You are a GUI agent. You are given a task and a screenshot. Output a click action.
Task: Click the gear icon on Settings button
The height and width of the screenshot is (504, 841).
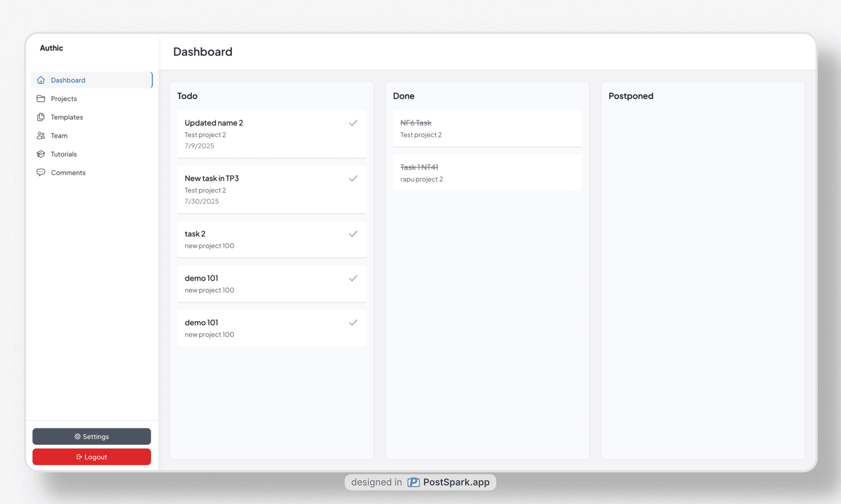click(x=78, y=437)
